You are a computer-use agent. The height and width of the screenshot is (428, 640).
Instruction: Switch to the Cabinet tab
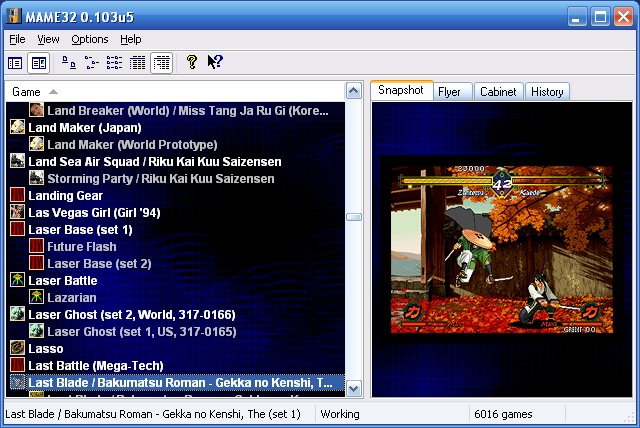tap(498, 92)
